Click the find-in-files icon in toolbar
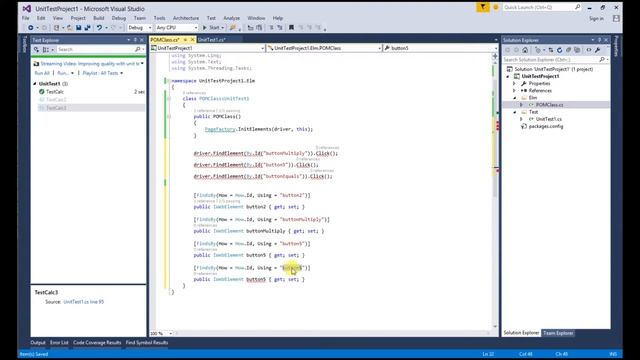The height and width of the screenshot is (360, 640). pyautogui.click(x=233, y=28)
